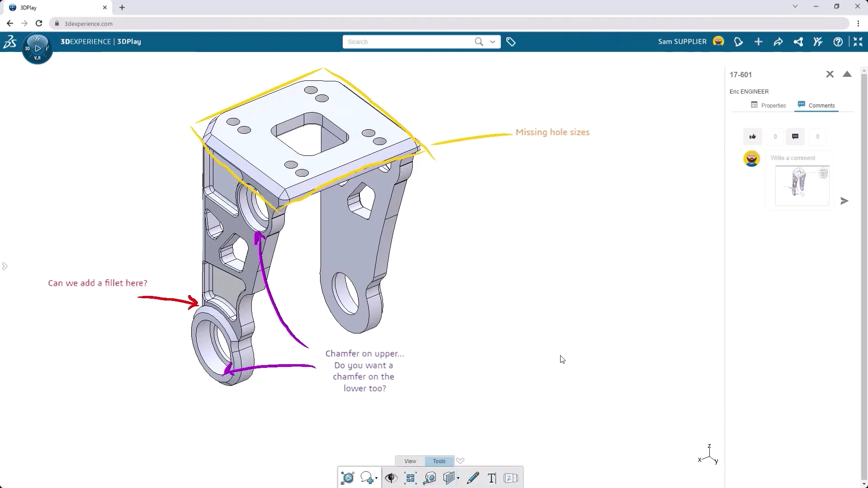Send the comment with the arrow button
This screenshot has height=488, width=868.
click(844, 201)
